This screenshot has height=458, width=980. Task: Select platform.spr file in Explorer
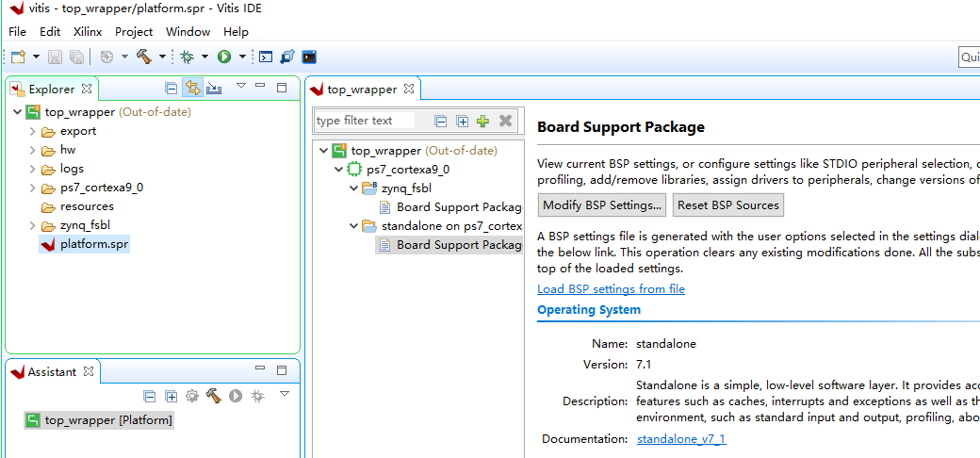85,244
